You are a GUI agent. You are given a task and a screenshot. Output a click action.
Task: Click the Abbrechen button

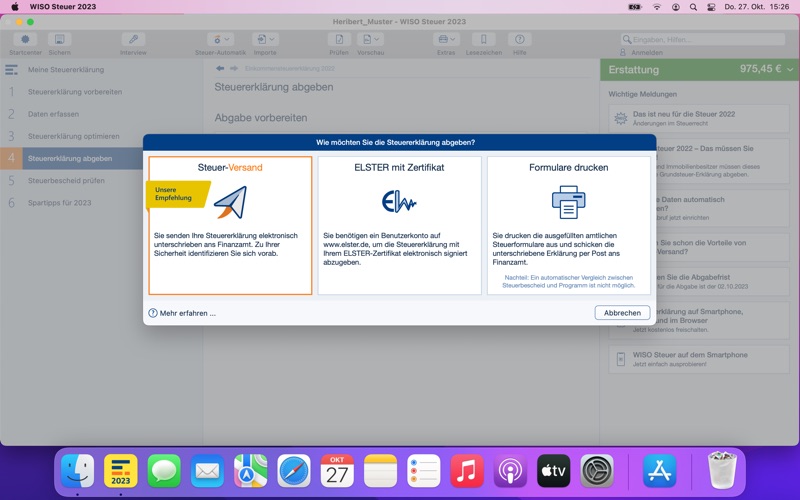pos(622,313)
